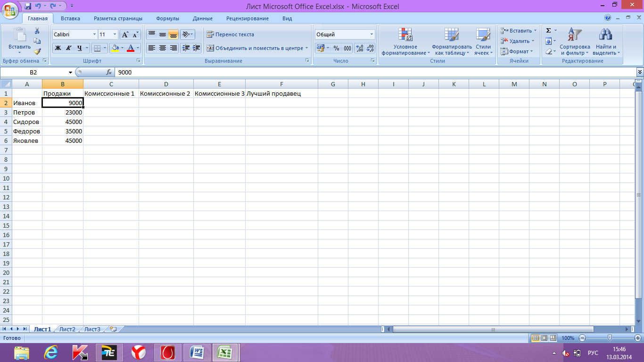Click the Office button logo
The image size is (644, 362).
pos(9,9)
